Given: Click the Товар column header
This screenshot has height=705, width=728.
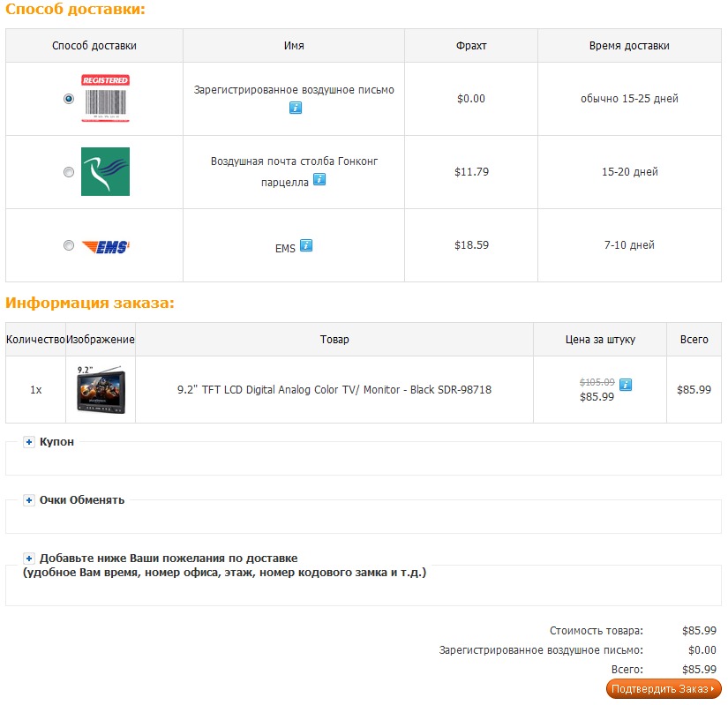Looking at the screenshot, I should tap(334, 340).
